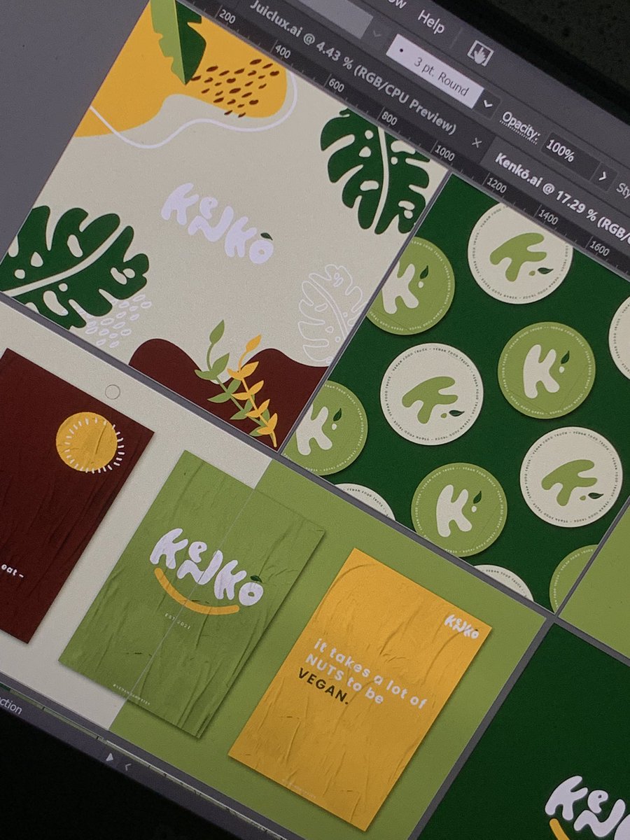This screenshot has width=630, height=840.
Task: Expand the 3 pt. Round brush dropdown arrow
Action: [x=488, y=104]
